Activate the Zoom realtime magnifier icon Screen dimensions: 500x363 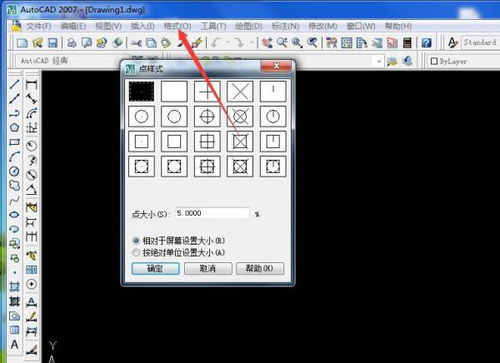point(282,43)
